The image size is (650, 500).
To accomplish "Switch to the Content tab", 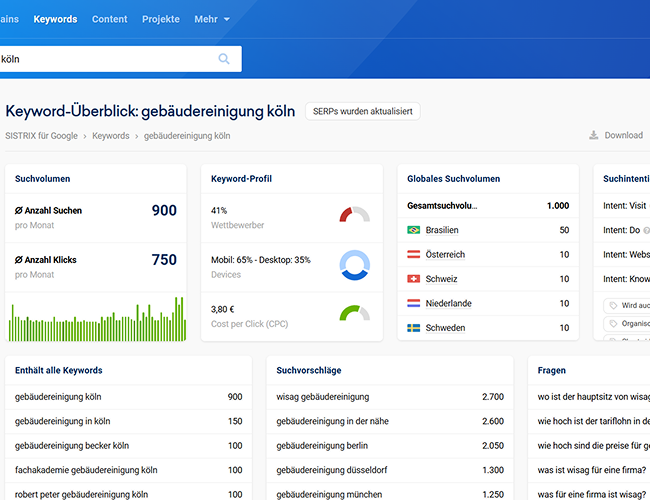I will (110, 19).
